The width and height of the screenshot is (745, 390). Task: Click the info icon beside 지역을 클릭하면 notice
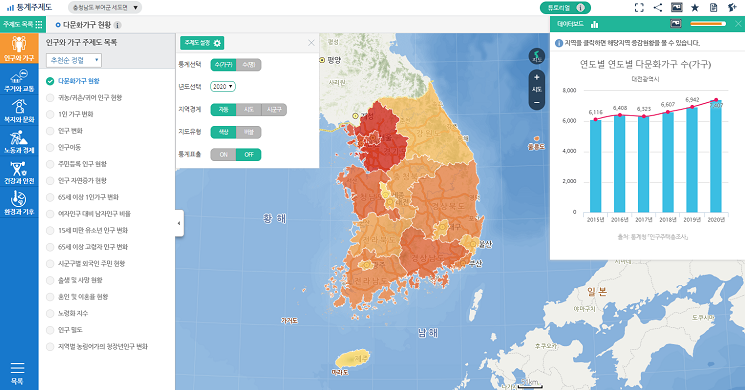click(559, 43)
